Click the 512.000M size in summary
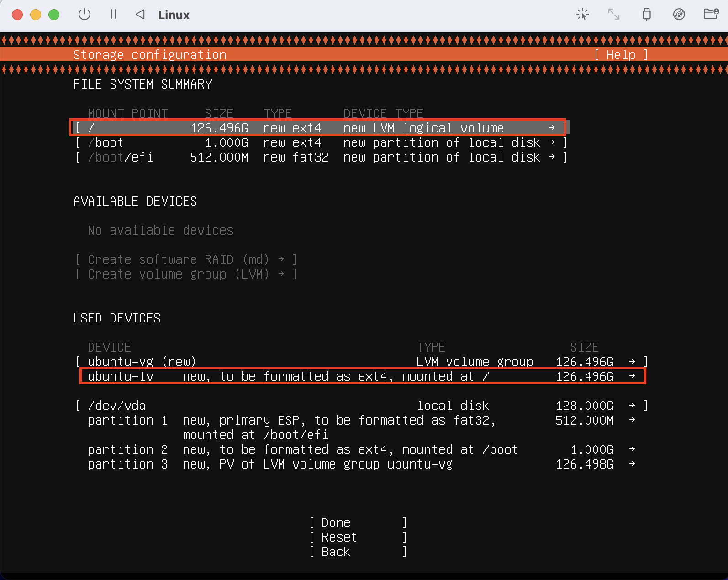Viewport: 728px width, 580px height. tap(219, 157)
